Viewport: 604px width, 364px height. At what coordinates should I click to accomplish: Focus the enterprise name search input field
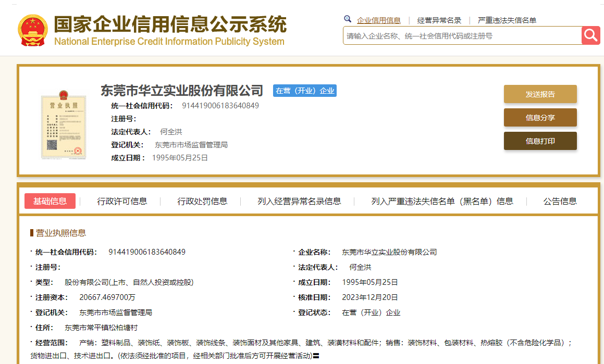(462, 36)
